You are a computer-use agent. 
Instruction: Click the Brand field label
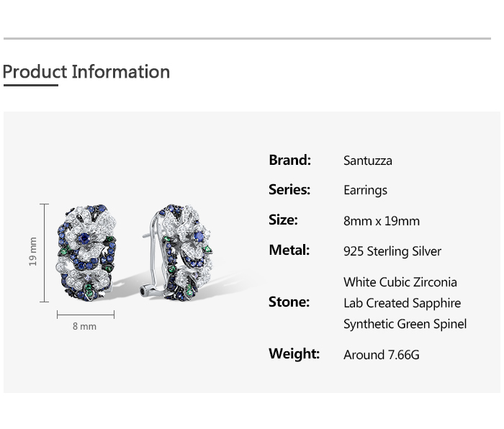click(x=289, y=160)
